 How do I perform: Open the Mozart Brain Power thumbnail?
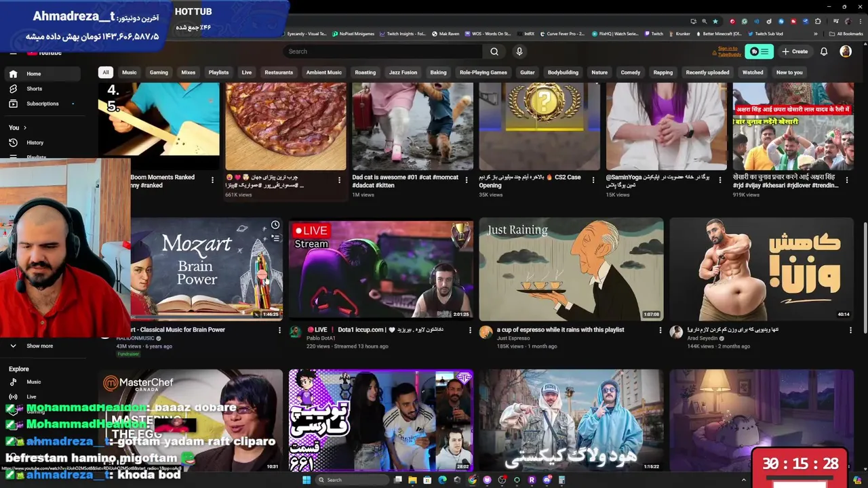207,269
